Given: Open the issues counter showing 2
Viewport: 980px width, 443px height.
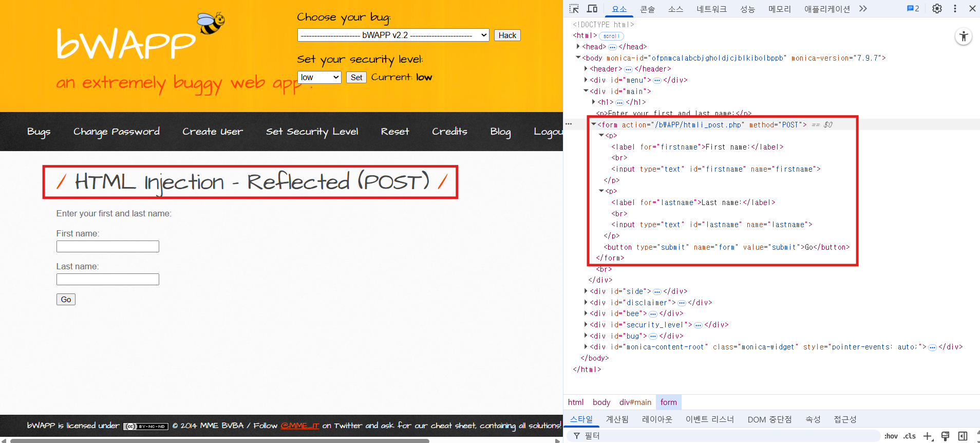Looking at the screenshot, I should click(x=913, y=9).
